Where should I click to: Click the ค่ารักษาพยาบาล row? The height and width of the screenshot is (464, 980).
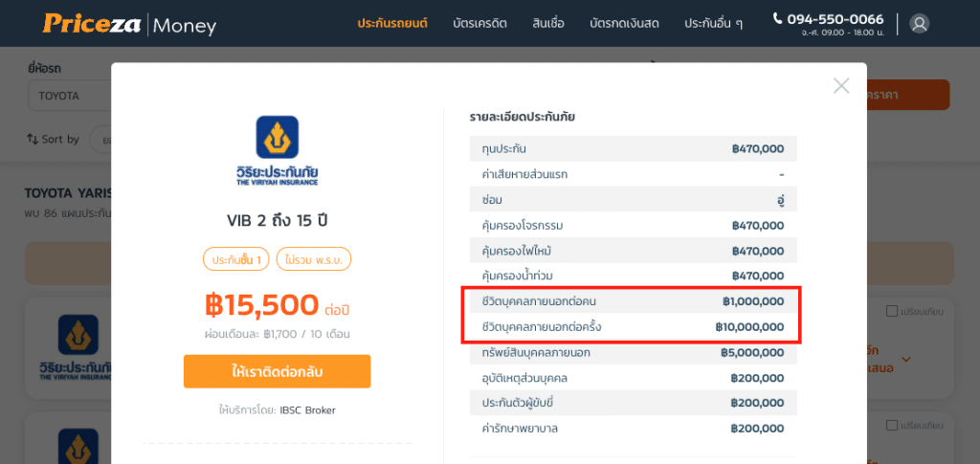click(x=634, y=429)
